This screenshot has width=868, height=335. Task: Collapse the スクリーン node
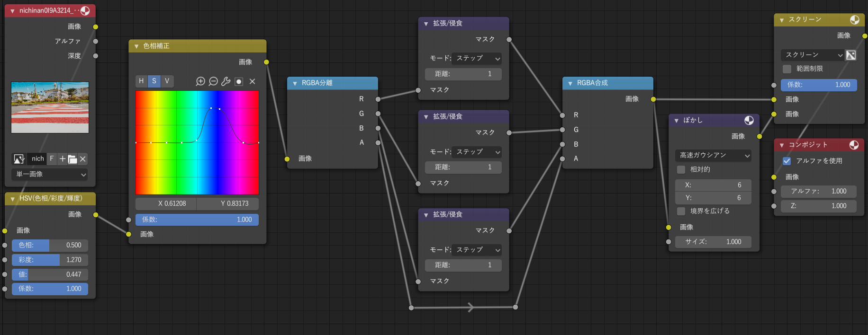[x=781, y=20]
